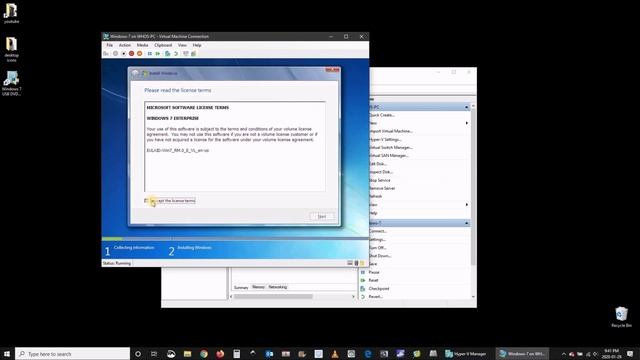Viewport: 640px width, 360px height.
Task: Click the taskbar search box
Action: pos(73,353)
